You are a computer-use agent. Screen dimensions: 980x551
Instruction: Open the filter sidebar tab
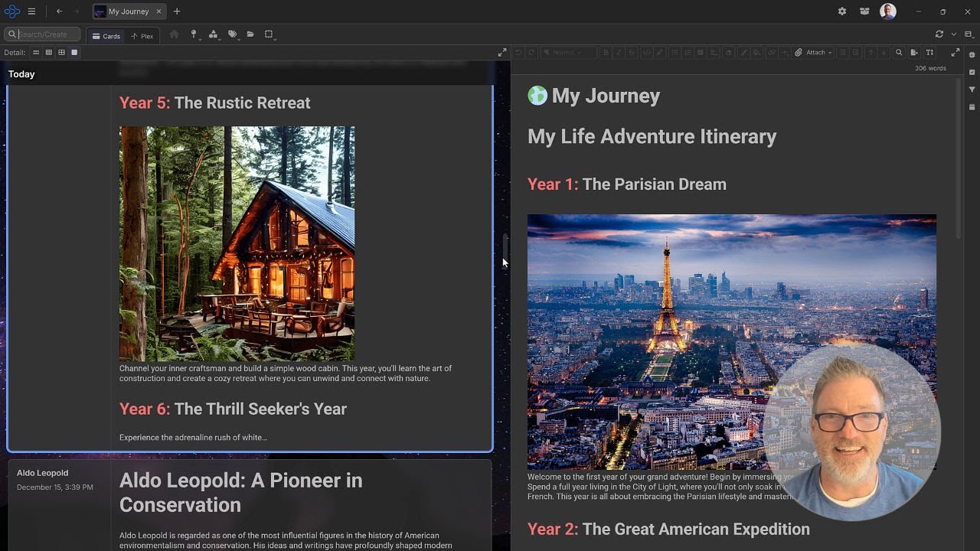(972, 90)
